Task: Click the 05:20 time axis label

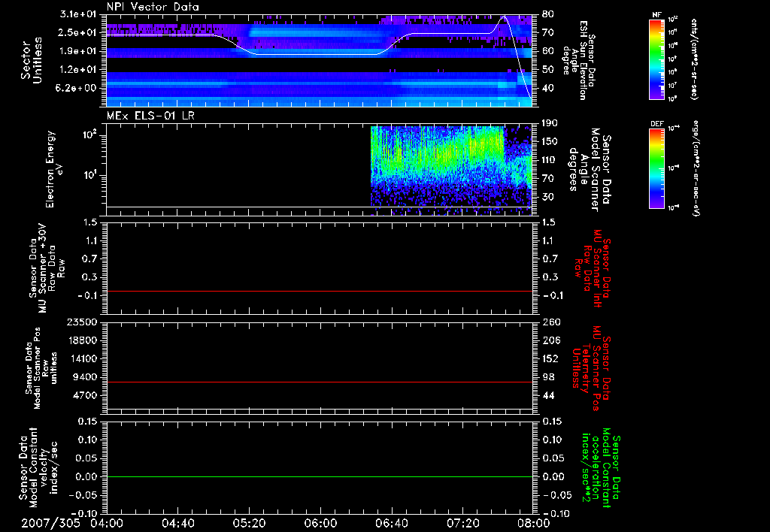Action: pos(249,522)
